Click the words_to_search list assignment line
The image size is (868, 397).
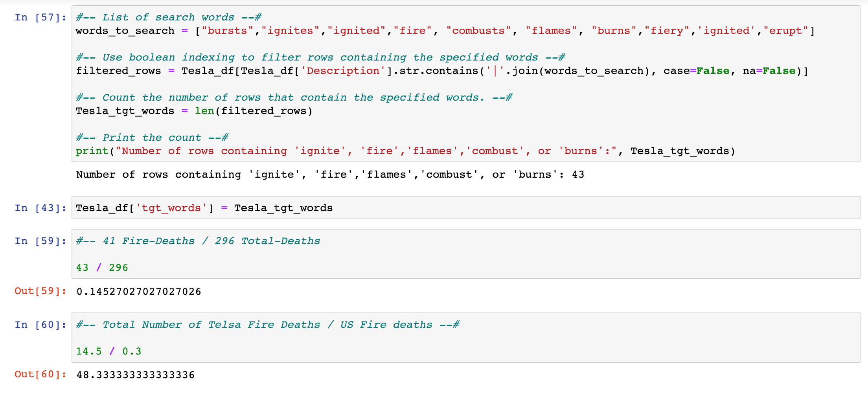point(444,31)
